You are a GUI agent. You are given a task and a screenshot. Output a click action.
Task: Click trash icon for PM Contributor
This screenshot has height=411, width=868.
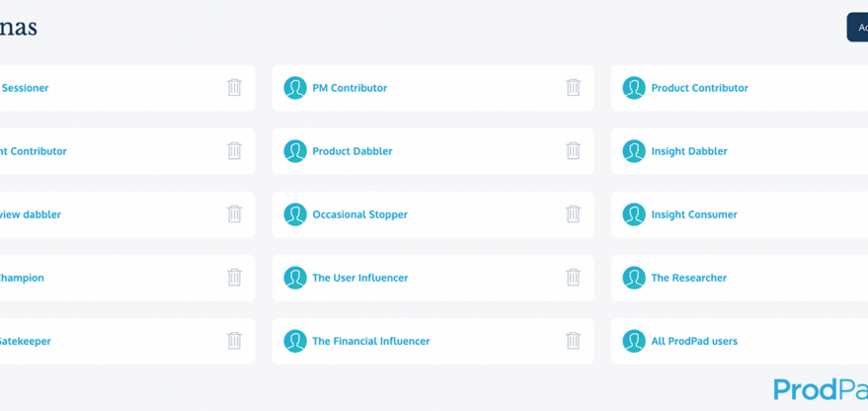pyautogui.click(x=573, y=88)
